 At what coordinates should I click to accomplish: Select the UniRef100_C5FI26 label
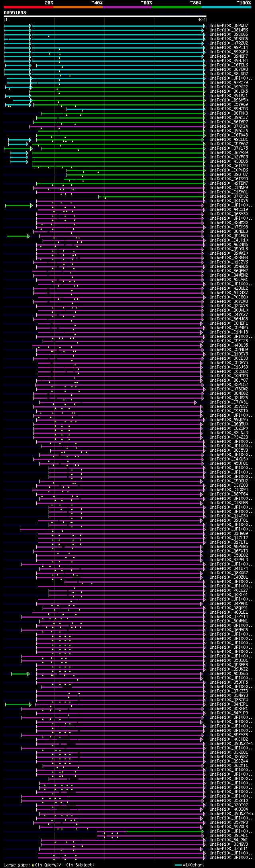[229, 341]
